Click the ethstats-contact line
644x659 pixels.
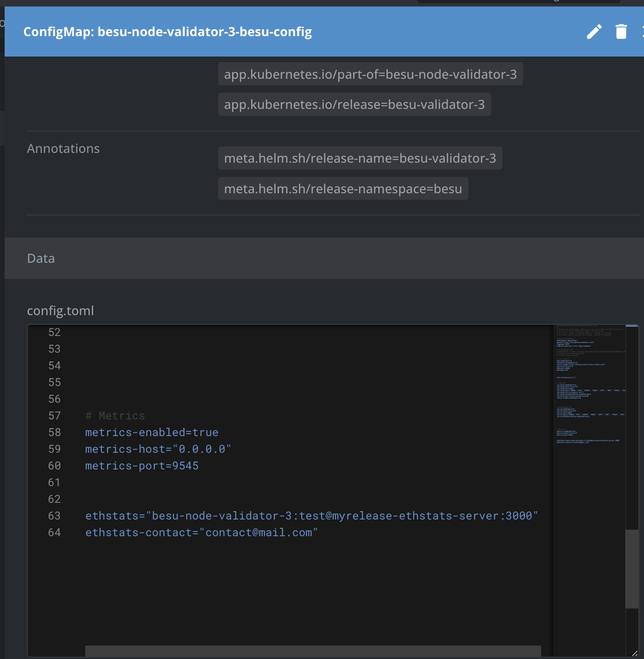202,532
